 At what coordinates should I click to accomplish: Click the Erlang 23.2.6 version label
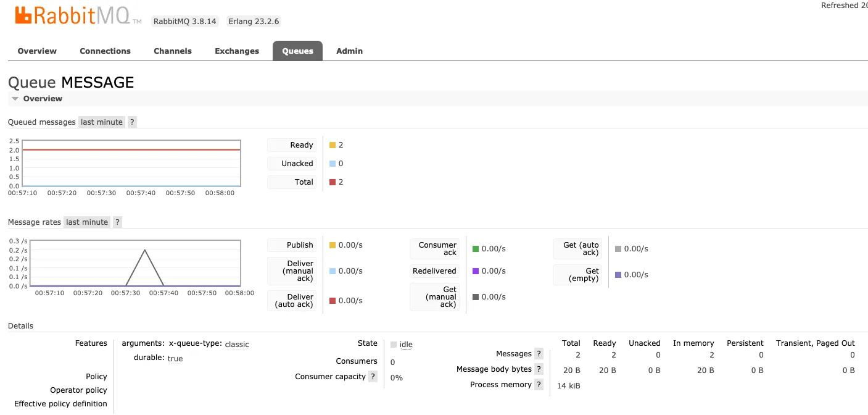254,22
